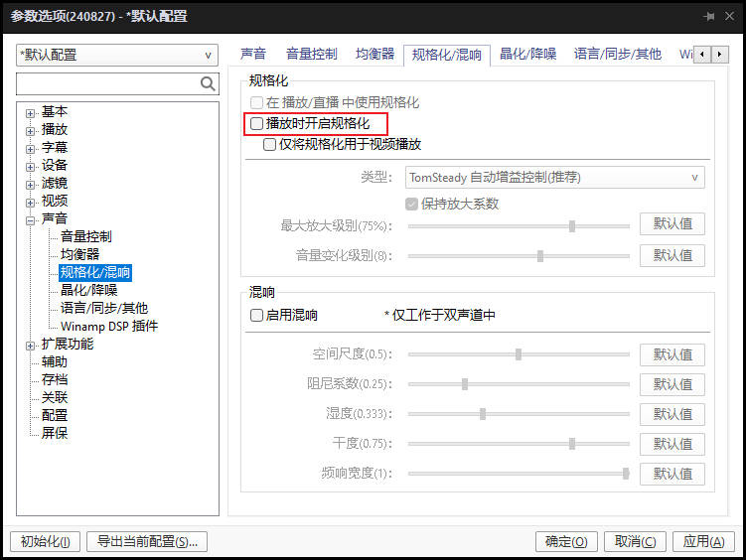Viewport: 746px width, 560px height.
Task: Toggle 保持放大系数 checkbox
Action: point(411,204)
